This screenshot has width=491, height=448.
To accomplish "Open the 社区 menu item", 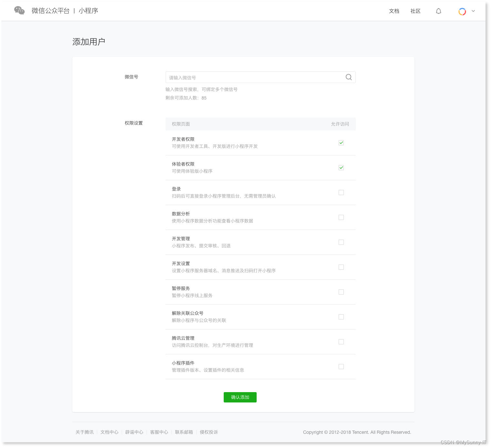I will pyautogui.click(x=415, y=11).
